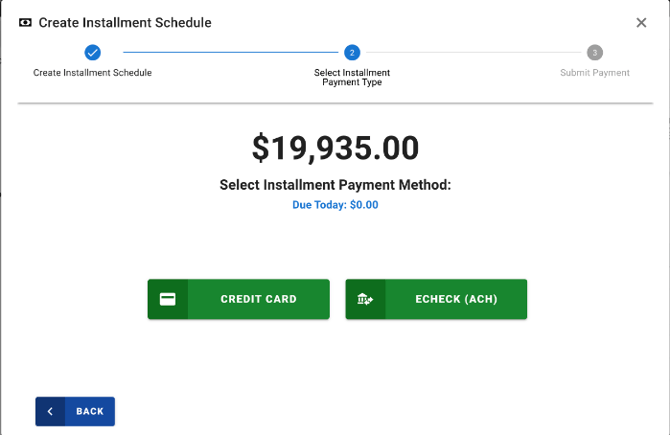Click the 'Due Today: $0.00' text
Viewport: 670px width, 435px height.
(x=335, y=205)
